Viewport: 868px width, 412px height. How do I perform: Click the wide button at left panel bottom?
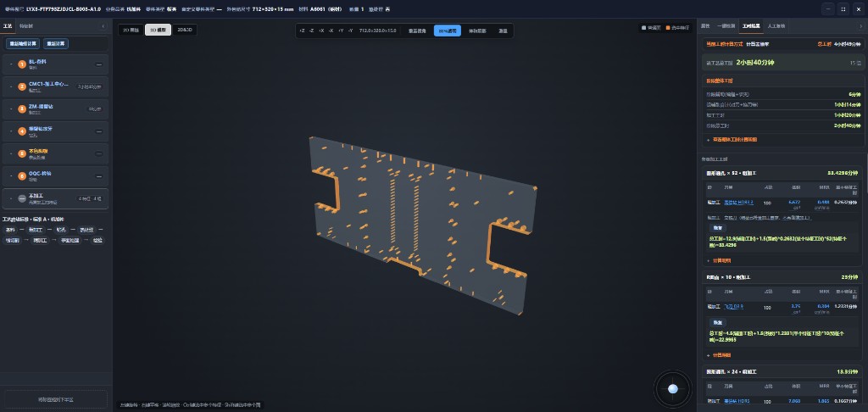(55, 399)
